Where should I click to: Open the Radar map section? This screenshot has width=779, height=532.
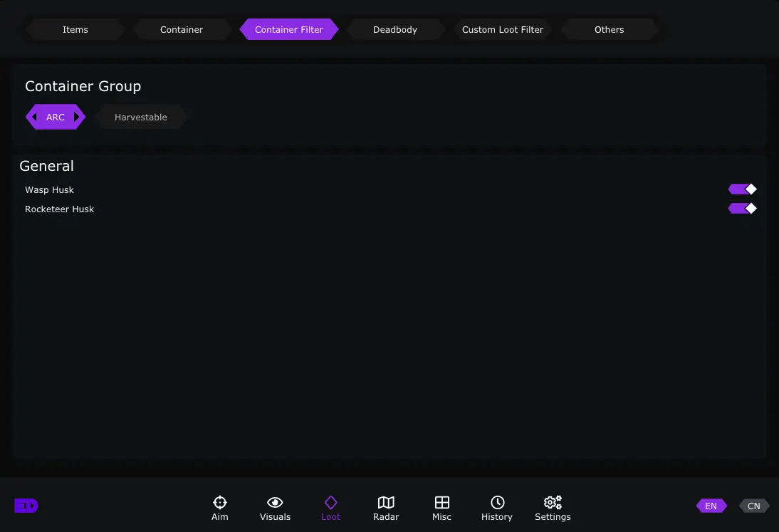pos(386,508)
